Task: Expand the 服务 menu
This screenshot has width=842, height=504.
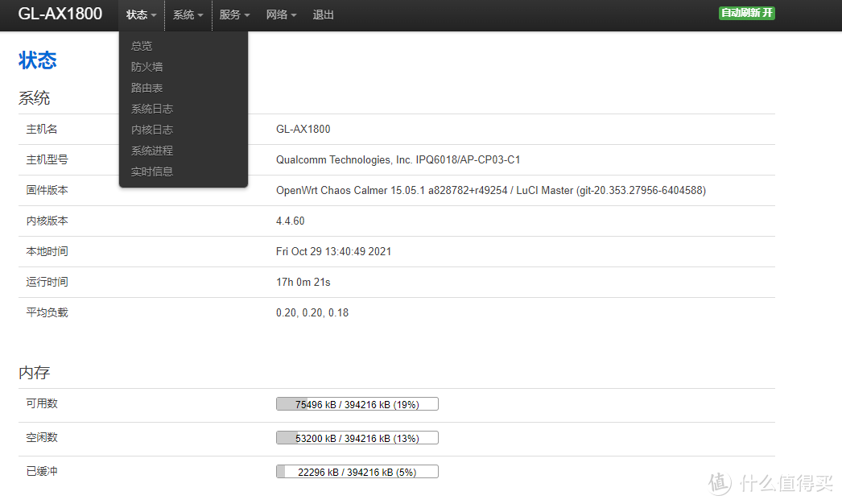Action: [x=233, y=14]
